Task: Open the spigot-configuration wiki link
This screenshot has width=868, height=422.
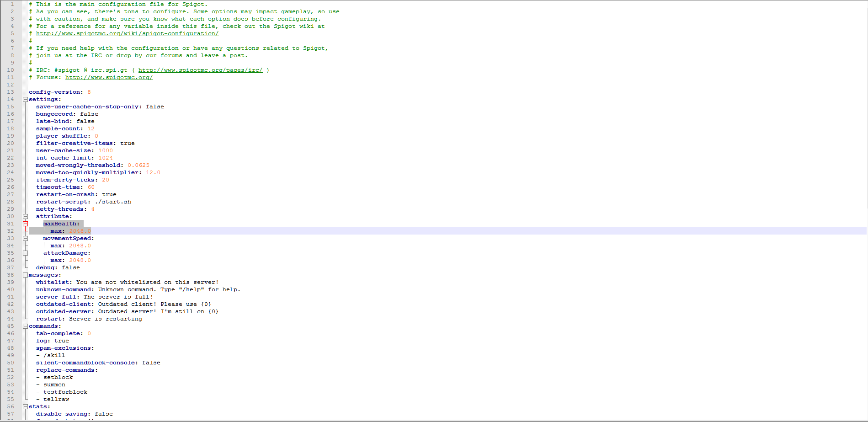Action: click(x=128, y=33)
